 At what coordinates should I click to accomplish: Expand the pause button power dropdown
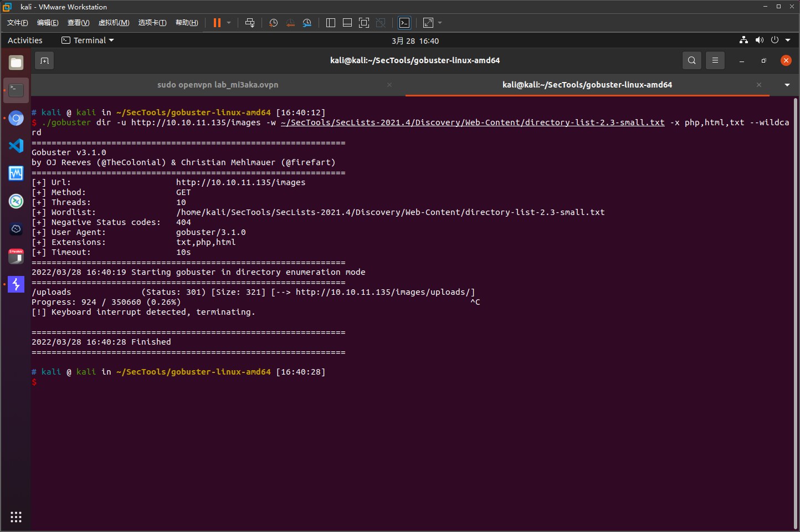[x=229, y=23]
